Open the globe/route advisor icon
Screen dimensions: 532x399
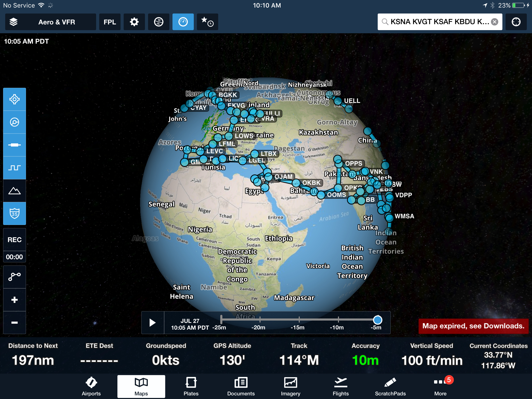tap(158, 22)
